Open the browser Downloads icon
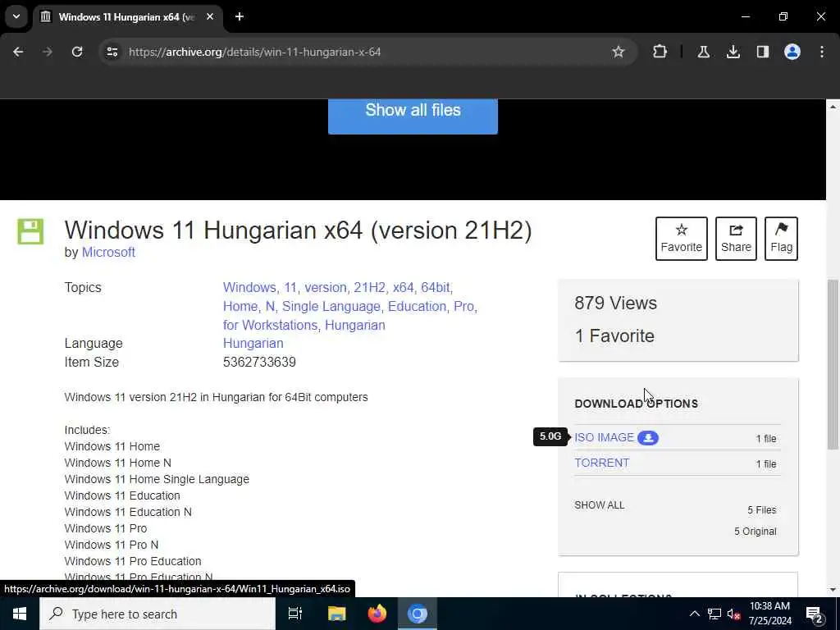 (x=733, y=52)
